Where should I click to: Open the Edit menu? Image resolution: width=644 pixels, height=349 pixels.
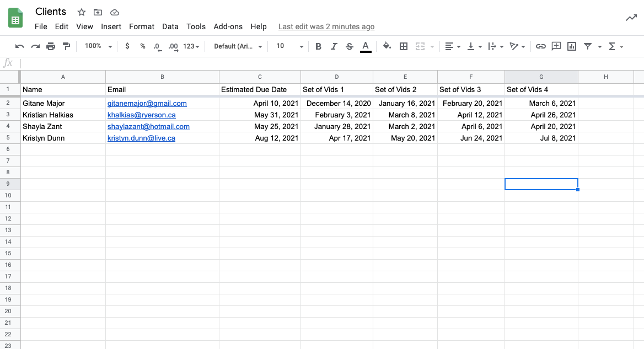[x=62, y=26]
